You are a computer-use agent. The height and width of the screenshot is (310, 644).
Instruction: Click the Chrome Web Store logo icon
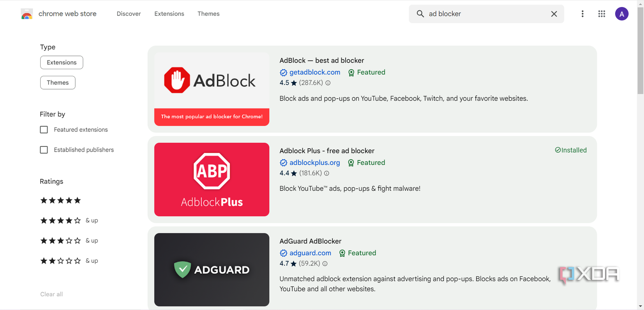(x=27, y=14)
